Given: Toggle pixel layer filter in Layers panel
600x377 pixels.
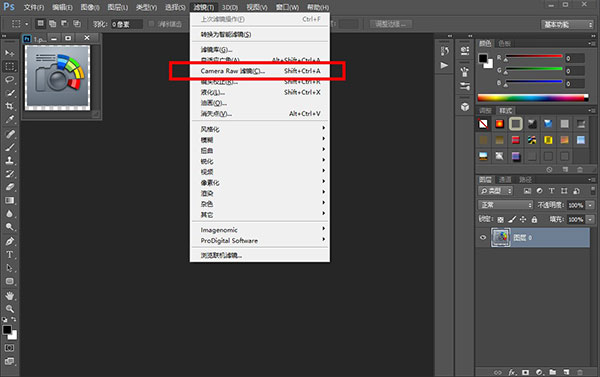Looking at the screenshot, I should (x=527, y=191).
